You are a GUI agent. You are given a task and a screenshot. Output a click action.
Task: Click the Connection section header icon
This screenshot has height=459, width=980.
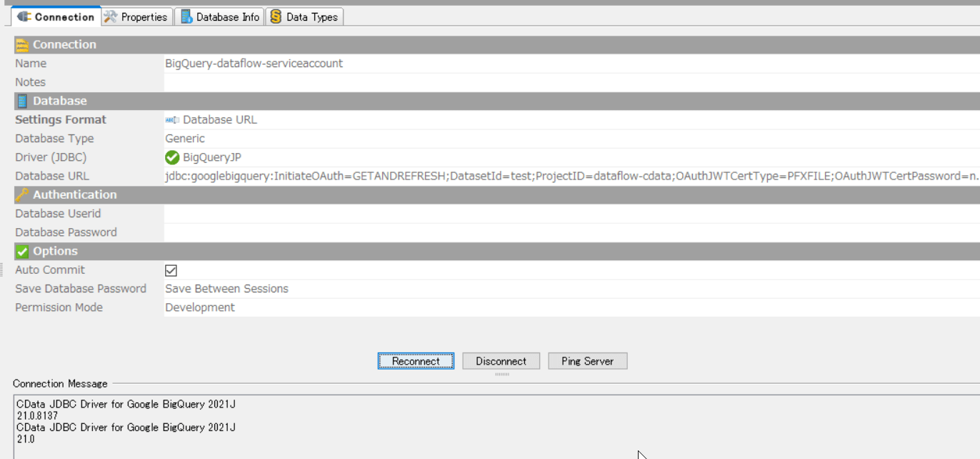[x=22, y=45]
